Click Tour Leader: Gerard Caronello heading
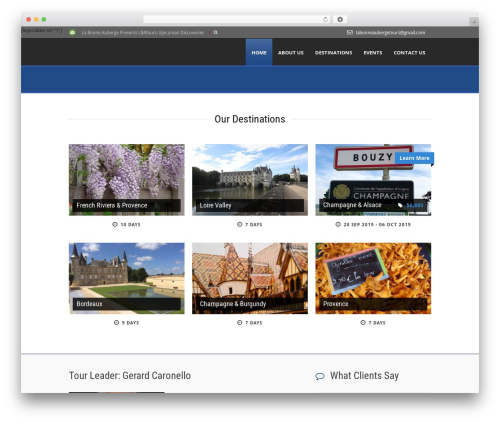 click(130, 376)
